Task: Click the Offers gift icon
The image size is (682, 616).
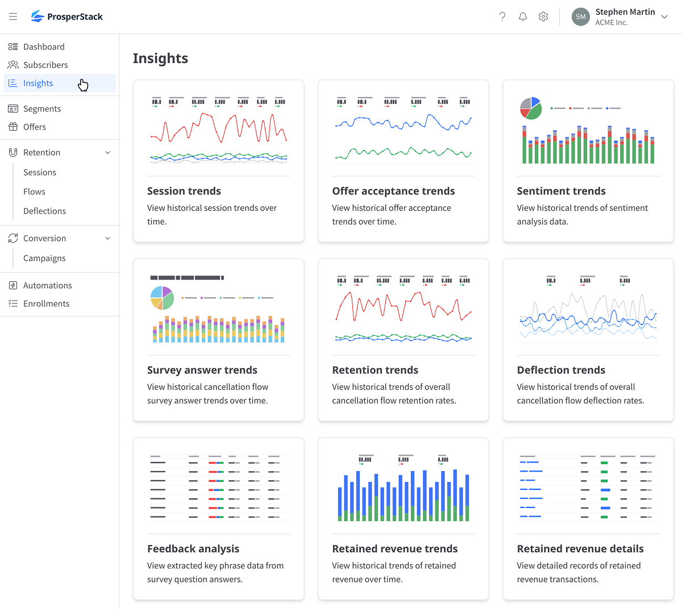Action: pos(13,127)
